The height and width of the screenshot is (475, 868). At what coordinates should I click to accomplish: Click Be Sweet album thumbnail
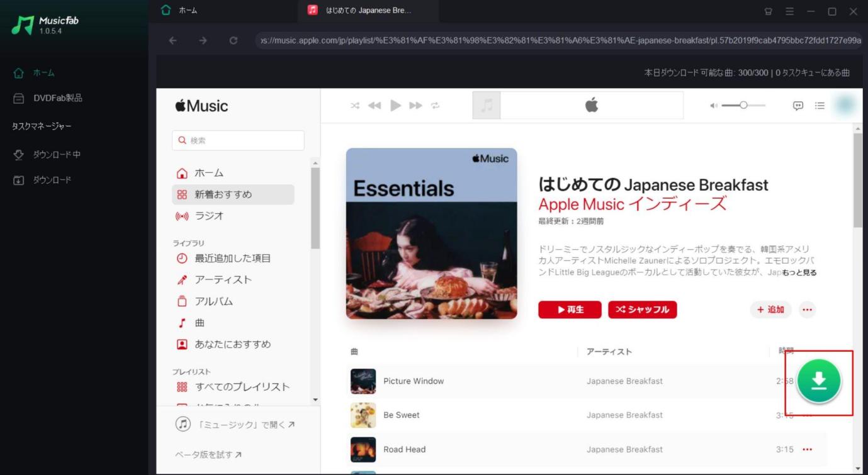pos(363,415)
